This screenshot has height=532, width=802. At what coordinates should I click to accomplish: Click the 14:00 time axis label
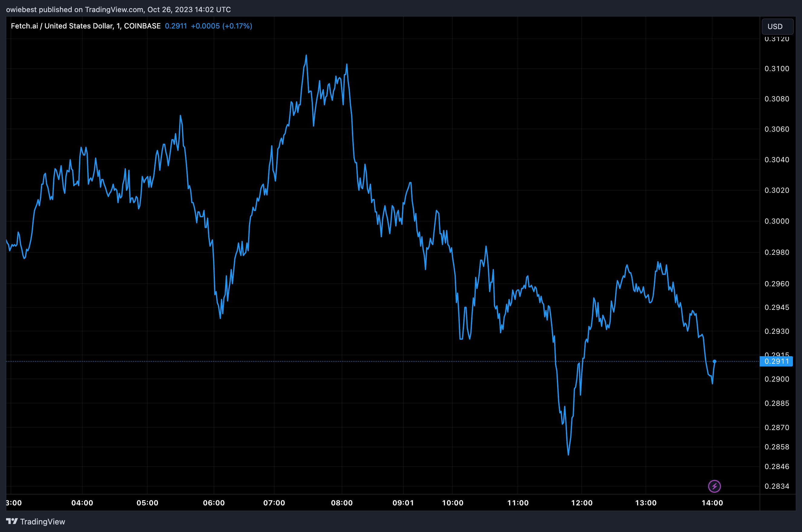(712, 503)
